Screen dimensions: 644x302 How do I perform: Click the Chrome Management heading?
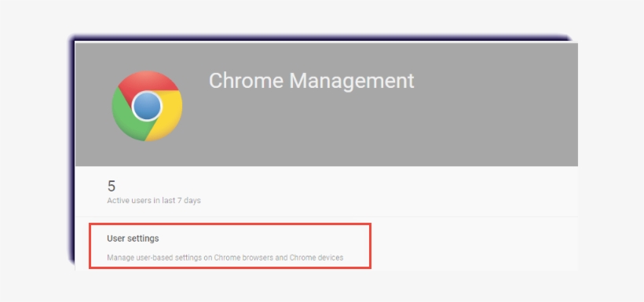tap(311, 81)
